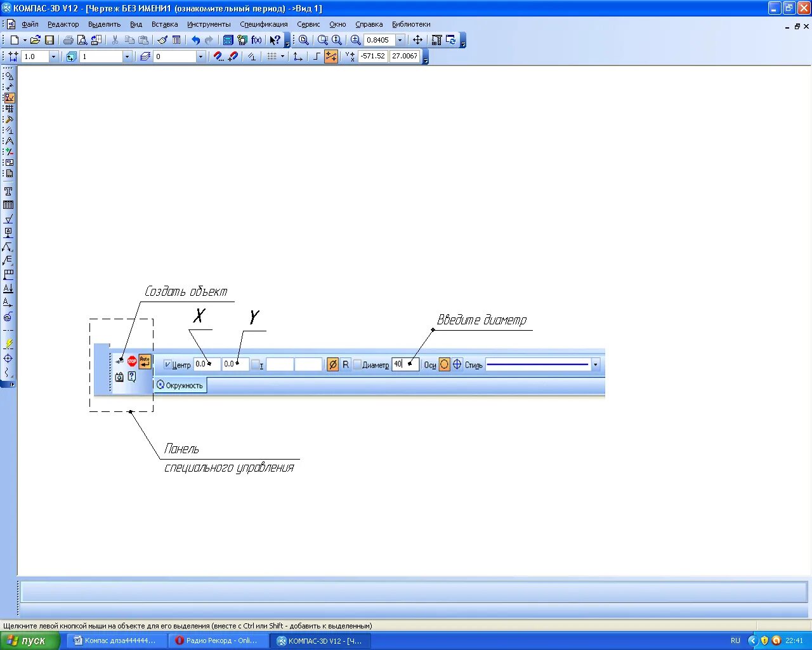812x650 pixels.
Task: Open snap settings with the magnet icon
Action: [219, 56]
